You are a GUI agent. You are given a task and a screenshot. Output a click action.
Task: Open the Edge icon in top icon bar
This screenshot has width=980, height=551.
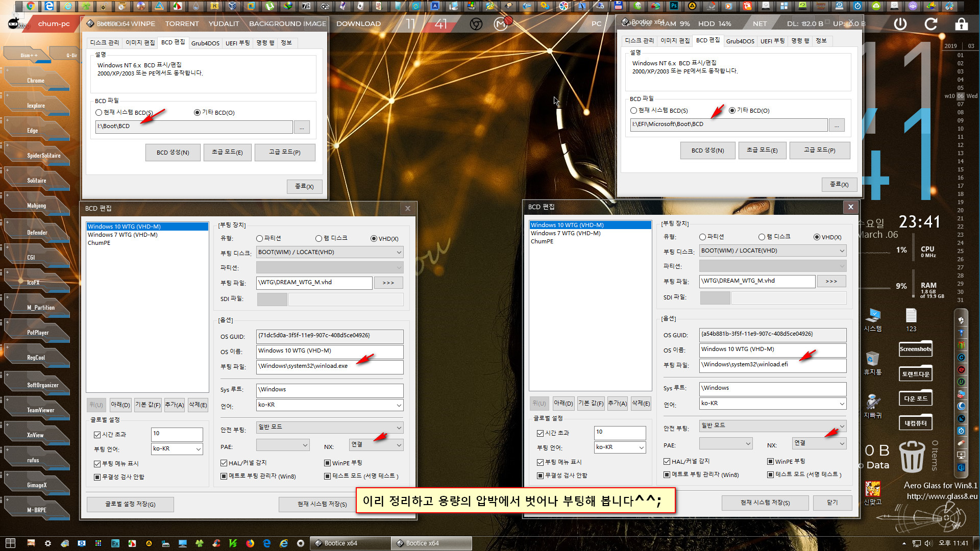pyautogui.click(x=49, y=6)
